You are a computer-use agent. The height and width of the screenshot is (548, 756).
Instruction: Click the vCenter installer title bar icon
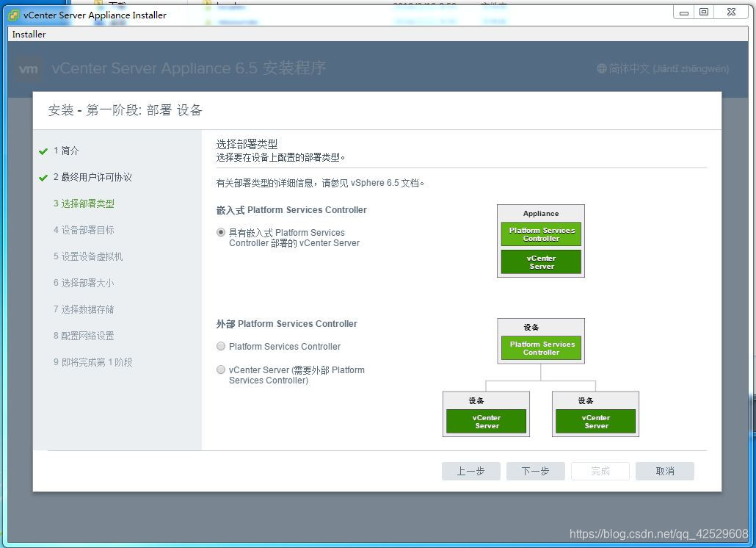coord(15,15)
